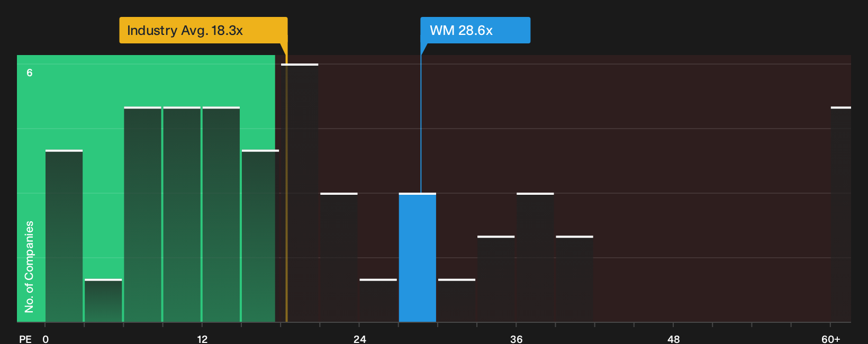Click the x-axis label 48
This screenshot has width=868, height=344.
[673, 339]
